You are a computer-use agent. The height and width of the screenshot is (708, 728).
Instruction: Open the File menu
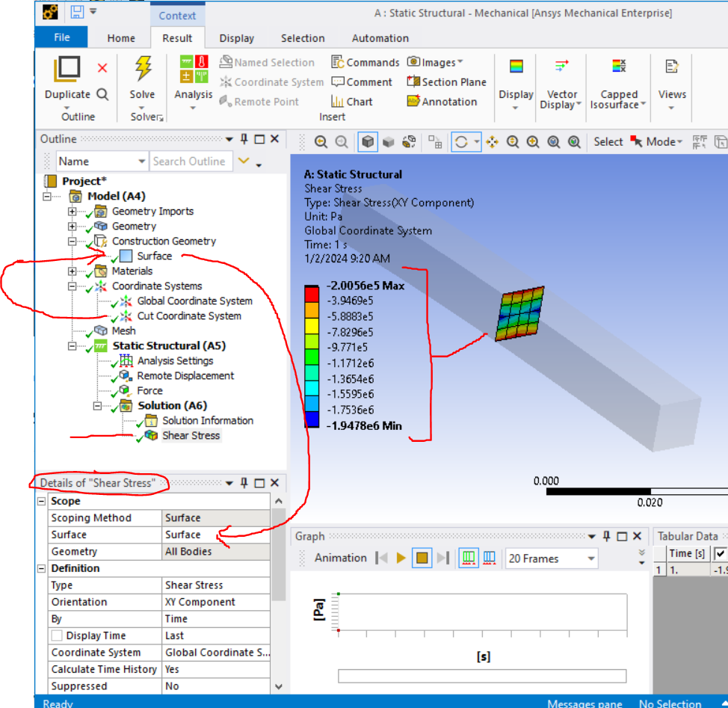(x=62, y=37)
